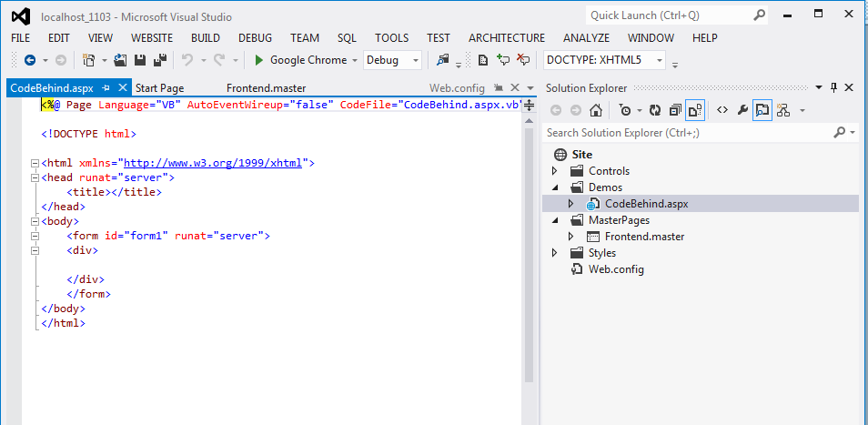Expand the Frontend.master node
Image resolution: width=868 pixels, height=425 pixels.
[571, 237]
